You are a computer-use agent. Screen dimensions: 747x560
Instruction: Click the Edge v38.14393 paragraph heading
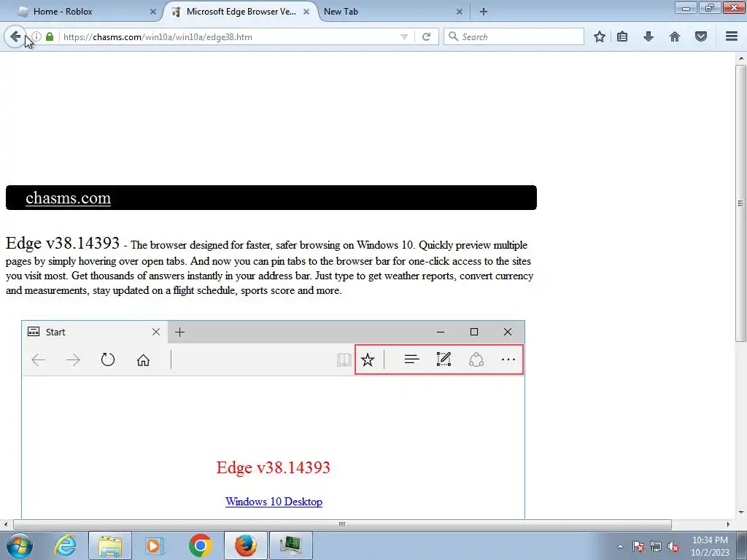(63, 243)
